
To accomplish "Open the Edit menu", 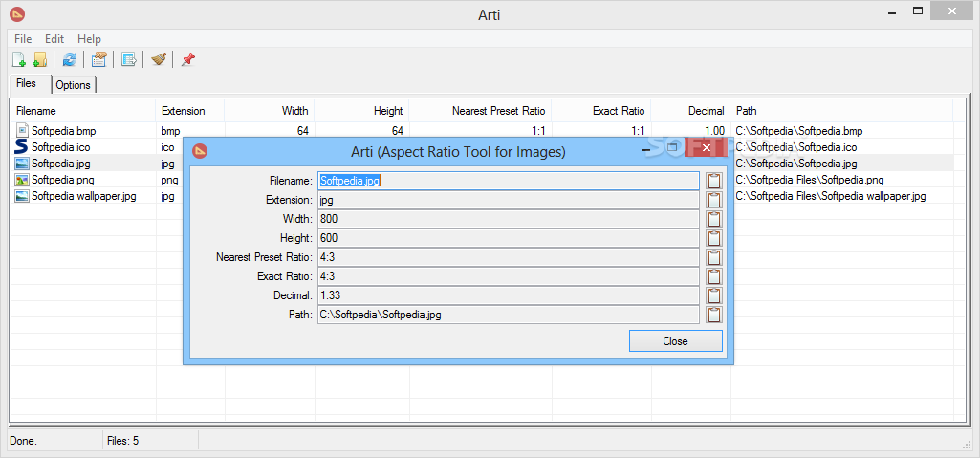I will (54, 39).
